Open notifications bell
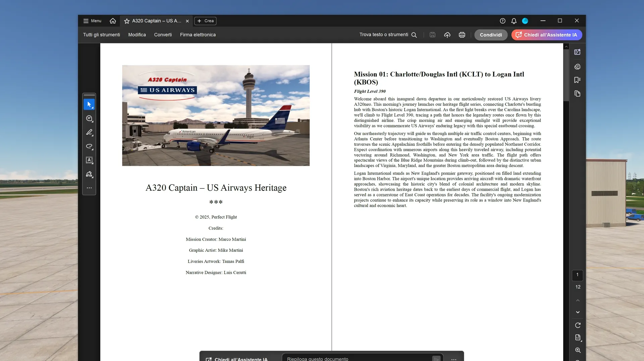 [x=514, y=21]
